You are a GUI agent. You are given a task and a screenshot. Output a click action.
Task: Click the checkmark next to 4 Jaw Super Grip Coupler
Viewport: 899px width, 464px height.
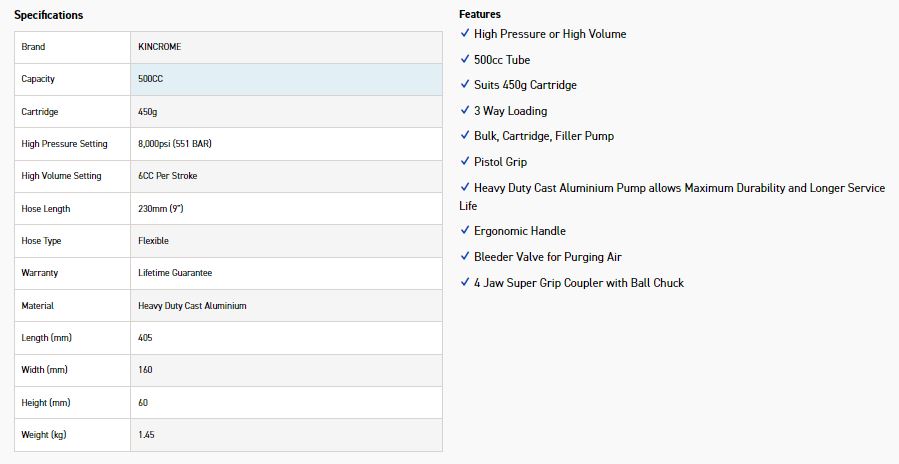(465, 283)
